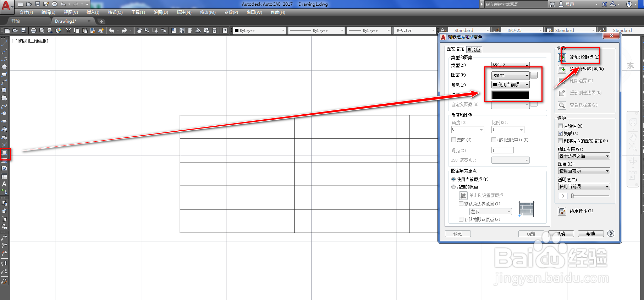Activate Zoom Realtime tool

pos(147,31)
